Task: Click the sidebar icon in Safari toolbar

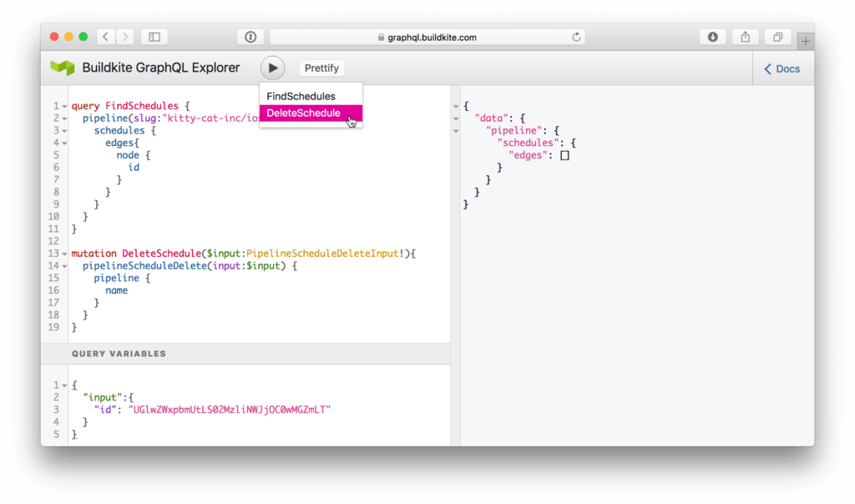Action: click(x=154, y=37)
